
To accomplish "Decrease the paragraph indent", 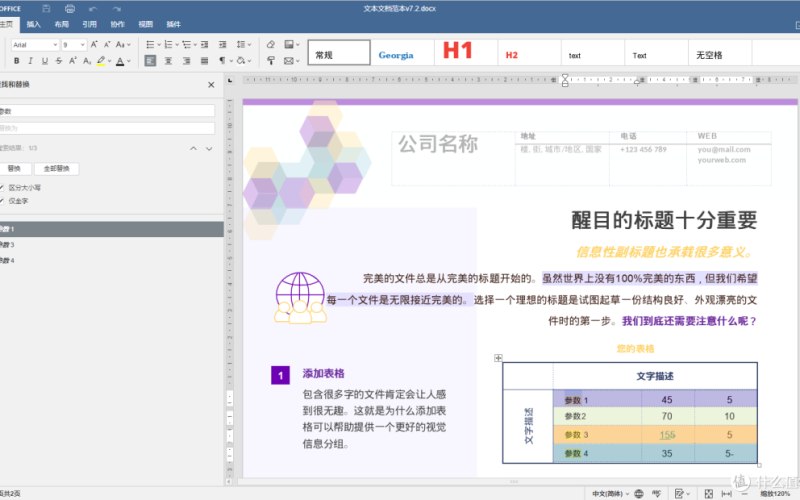I will pyautogui.click(x=205, y=45).
